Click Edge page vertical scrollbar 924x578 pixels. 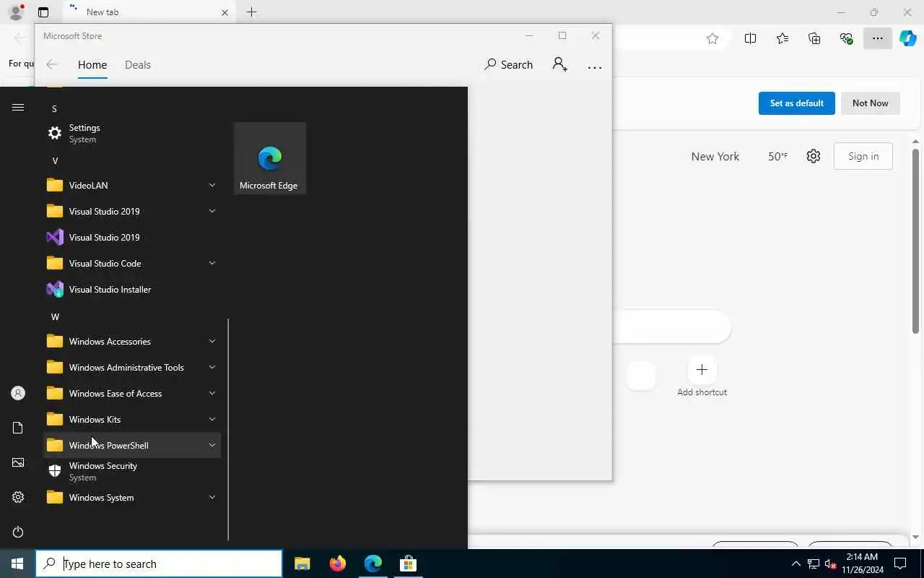point(916,240)
